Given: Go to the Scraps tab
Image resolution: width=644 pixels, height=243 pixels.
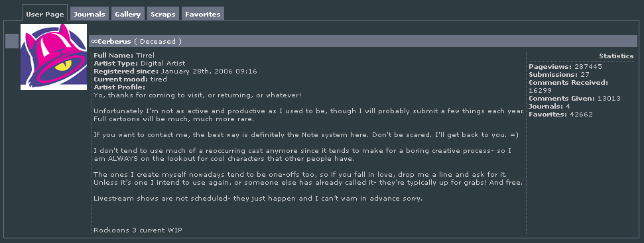Looking at the screenshot, I should (x=163, y=13).
